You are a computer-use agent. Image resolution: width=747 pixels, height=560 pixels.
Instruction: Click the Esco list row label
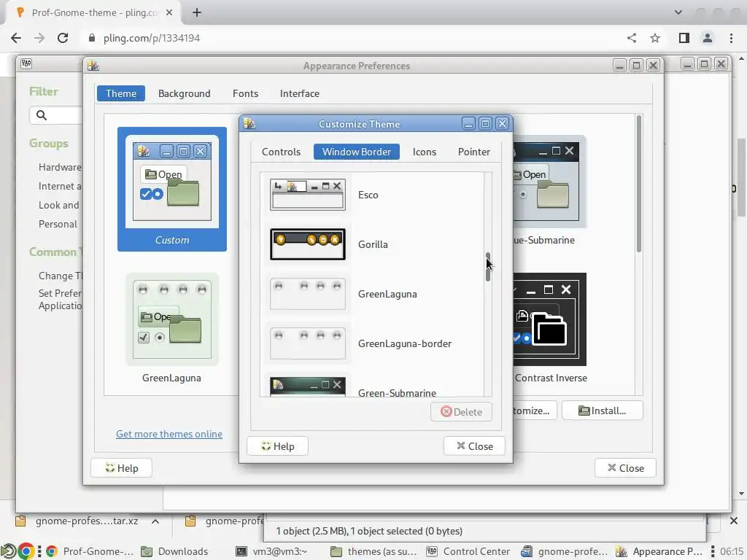(x=368, y=195)
